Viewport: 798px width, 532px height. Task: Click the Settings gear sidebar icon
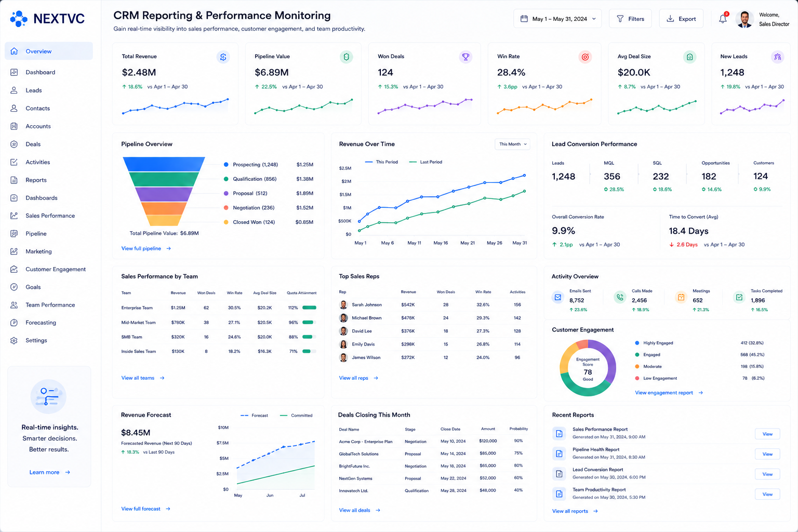click(14, 340)
